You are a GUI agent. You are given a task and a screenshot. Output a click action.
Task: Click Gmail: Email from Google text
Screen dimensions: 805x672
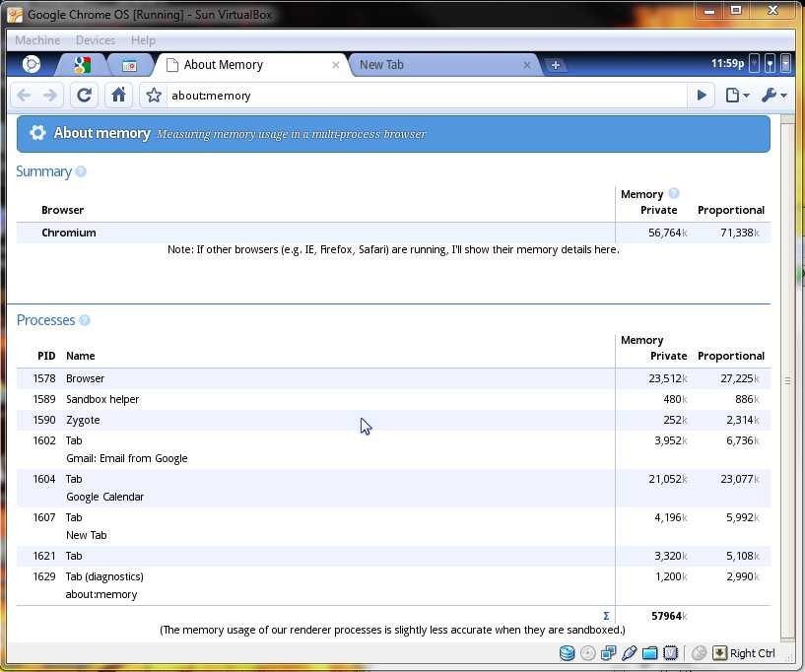(x=127, y=458)
